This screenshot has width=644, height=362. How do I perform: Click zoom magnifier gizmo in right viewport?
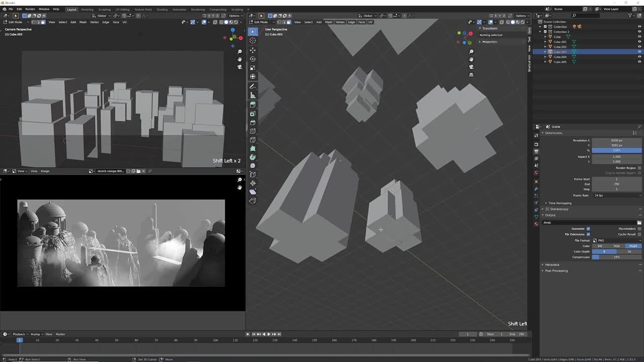coord(471,52)
